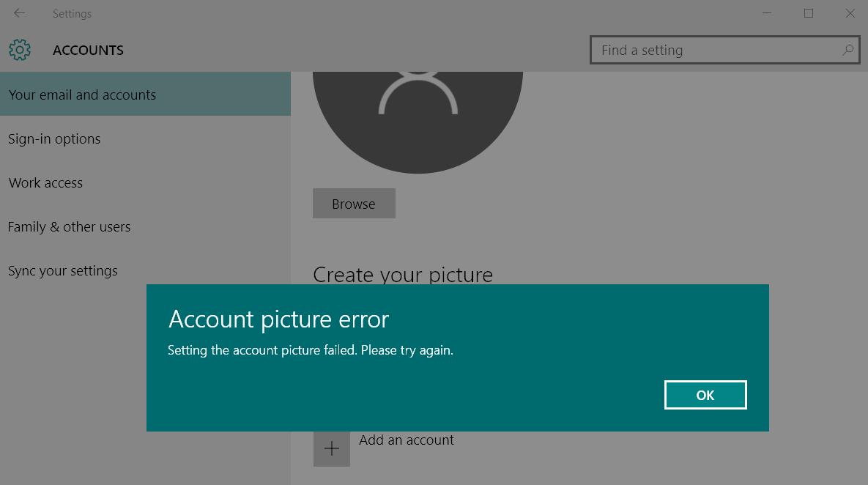868x485 pixels.
Task: Click the Account picture error title
Action: (278, 319)
